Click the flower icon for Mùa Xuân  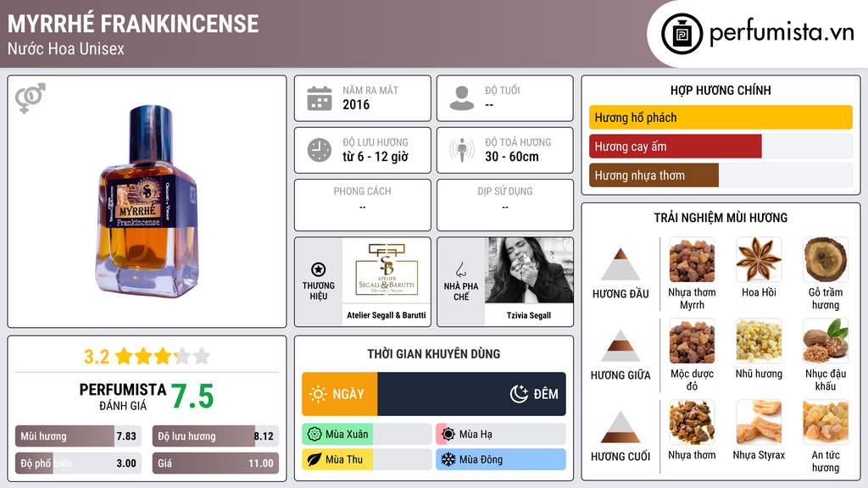(314, 435)
